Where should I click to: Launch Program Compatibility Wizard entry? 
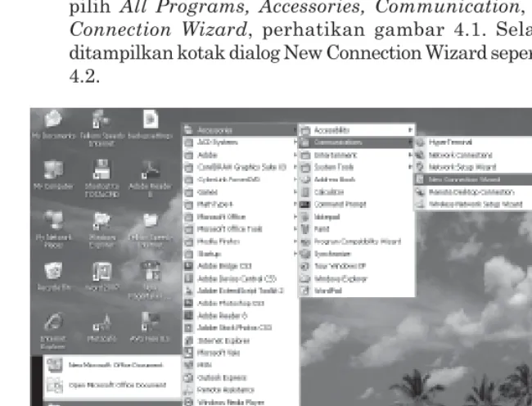pyautogui.click(x=356, y=241)
